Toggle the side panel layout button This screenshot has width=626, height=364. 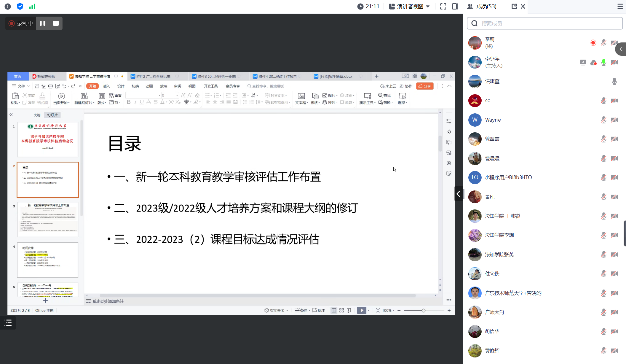pyautogui.click(x=455, y=6)
